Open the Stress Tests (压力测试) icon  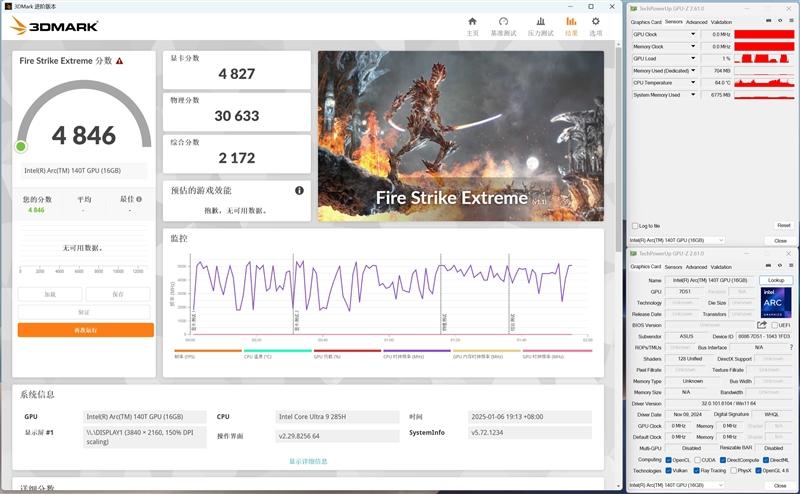coord(540,23)
